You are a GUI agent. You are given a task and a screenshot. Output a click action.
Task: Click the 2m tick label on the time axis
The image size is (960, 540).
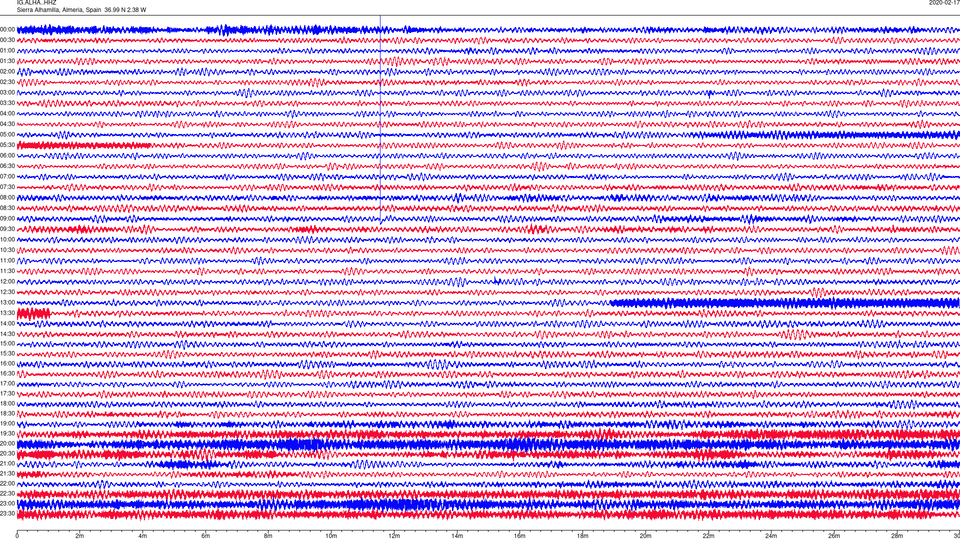pos(80,536)
